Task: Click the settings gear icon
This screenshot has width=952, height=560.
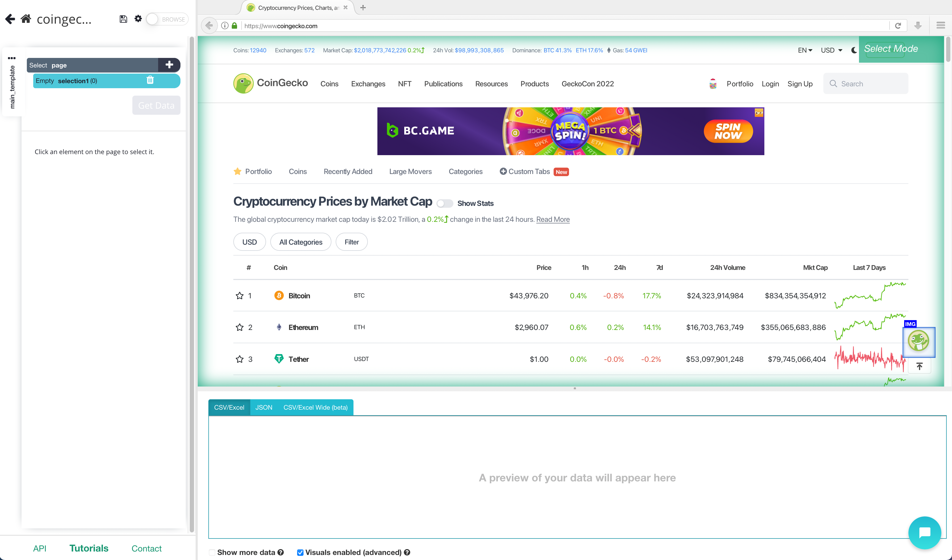Action: click(138, 19)
